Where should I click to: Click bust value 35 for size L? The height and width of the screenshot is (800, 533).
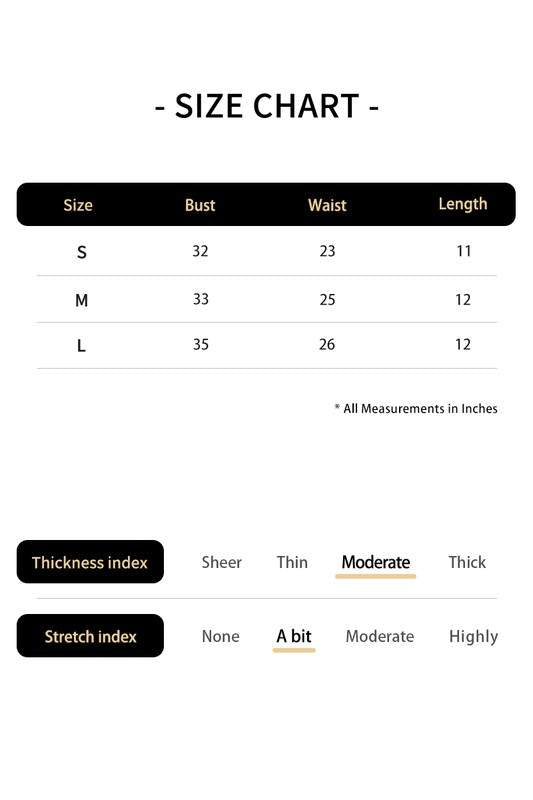tap(200, 344)
